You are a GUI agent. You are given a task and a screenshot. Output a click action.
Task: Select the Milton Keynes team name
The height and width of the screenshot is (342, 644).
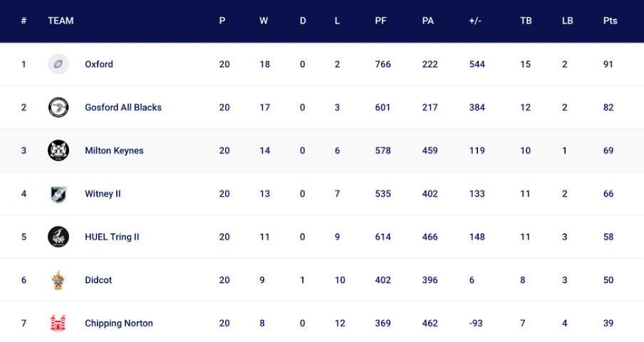pos(114,150)
